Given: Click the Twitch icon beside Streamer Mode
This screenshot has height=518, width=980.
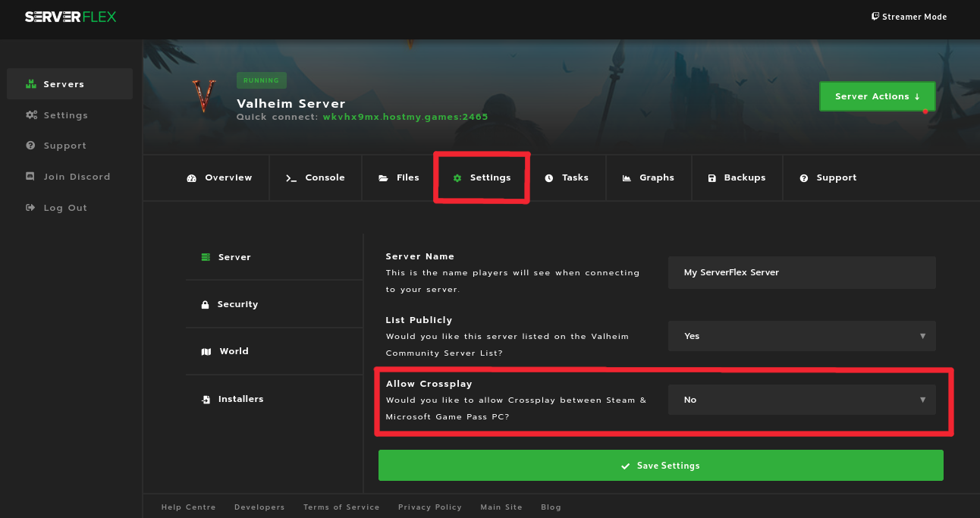Looking at the screenshot, I should 875,17.
